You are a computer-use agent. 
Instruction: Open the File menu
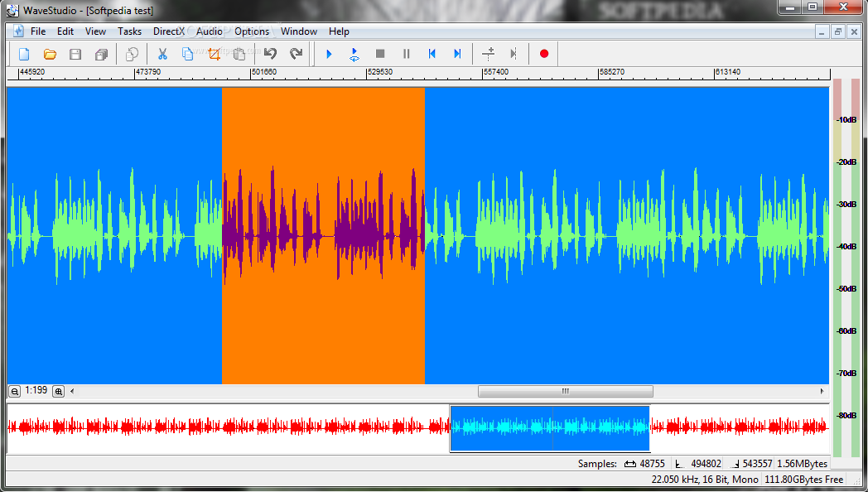[38, 31]
